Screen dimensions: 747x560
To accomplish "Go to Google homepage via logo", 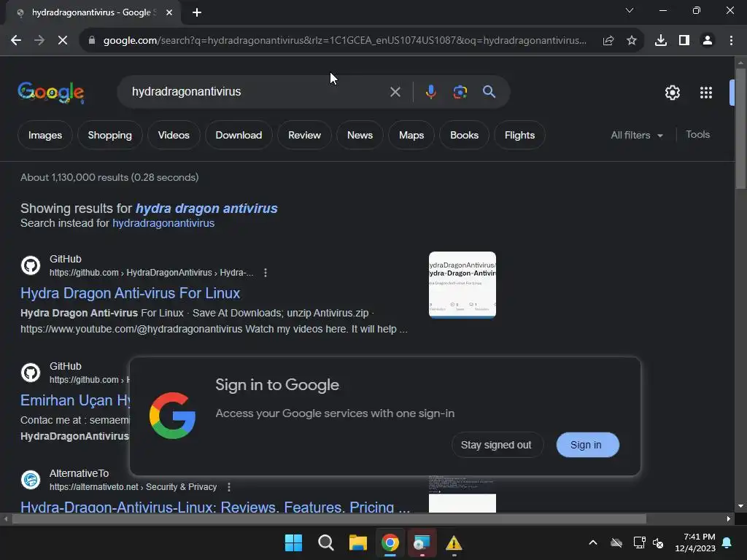I will coord(50,93).
